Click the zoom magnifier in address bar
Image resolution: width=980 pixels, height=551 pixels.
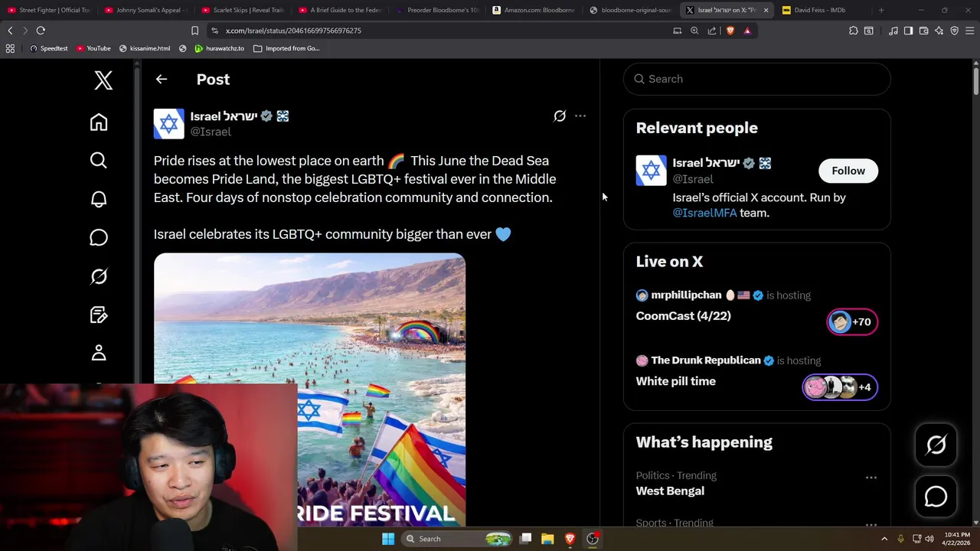(694, 31)
